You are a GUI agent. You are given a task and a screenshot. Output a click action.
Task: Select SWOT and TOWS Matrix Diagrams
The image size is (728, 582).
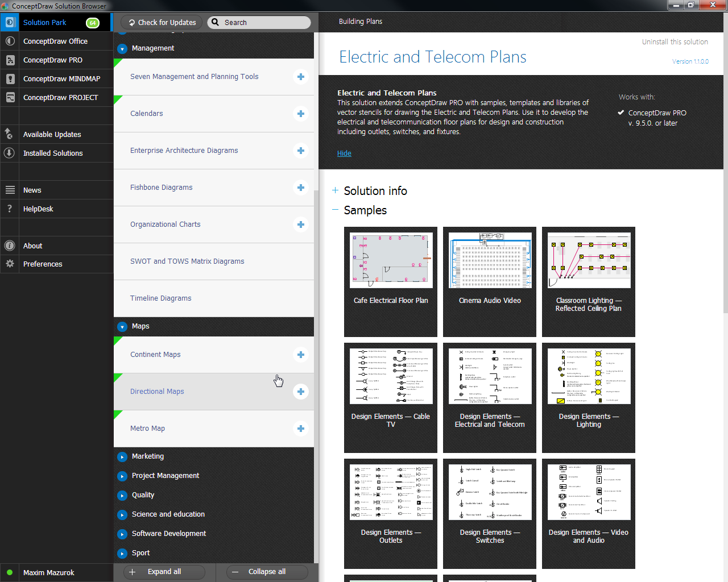(214, 261)
